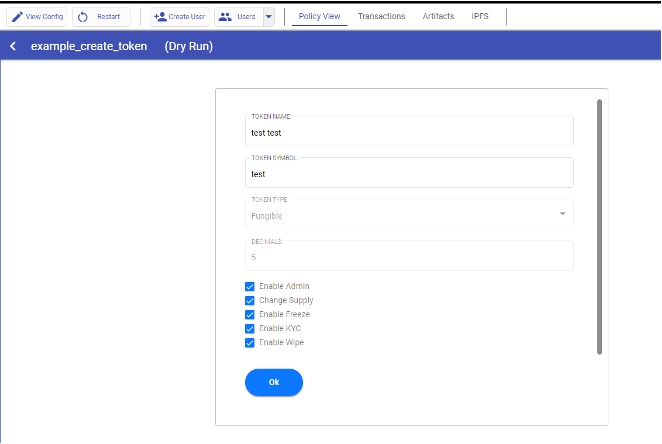662x444 pixels.
Task: Click the Token Name input field
Action: 409,132
